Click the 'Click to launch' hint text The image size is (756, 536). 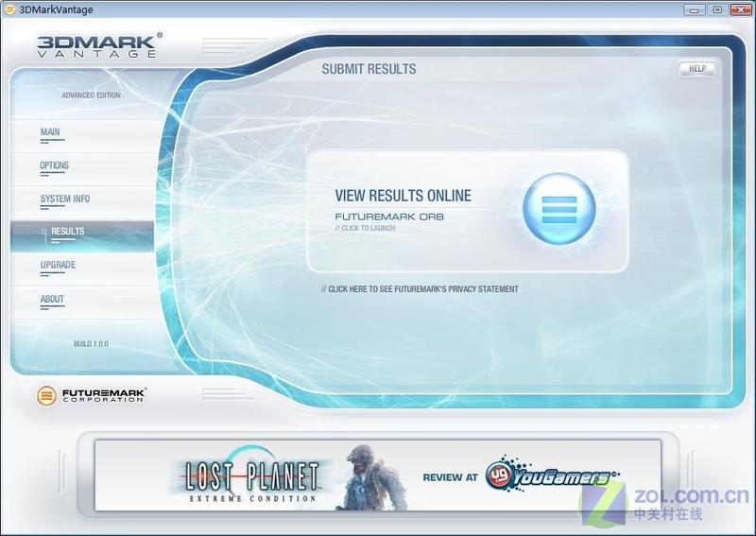tap(365, 228)
